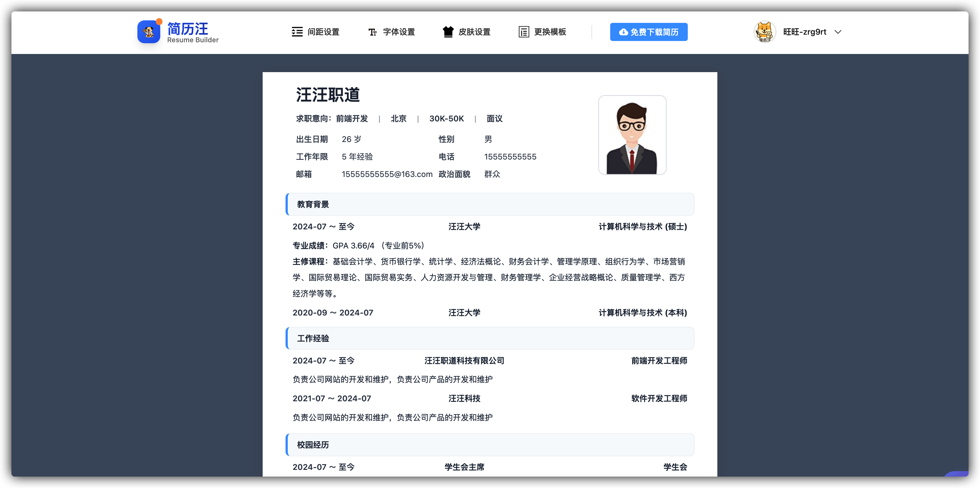The height and width of the screenshot is (488, 980).
Task: Click the 工作经验 section header
Action: 313,338
